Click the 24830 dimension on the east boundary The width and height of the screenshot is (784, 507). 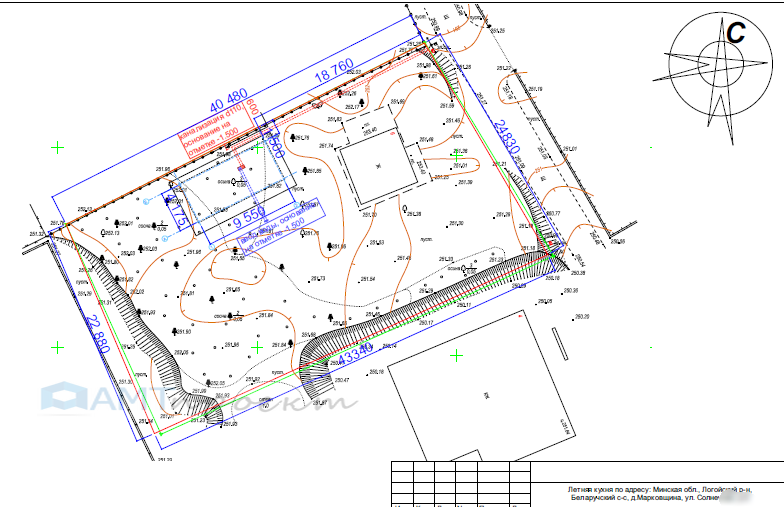(x=508, y=135)
